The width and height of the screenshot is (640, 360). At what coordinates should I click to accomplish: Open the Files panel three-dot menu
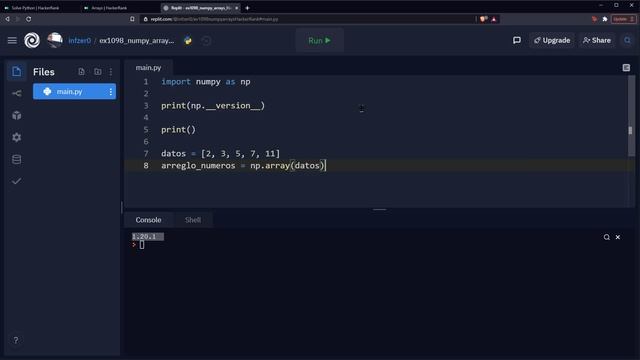(x=111, y=72)
